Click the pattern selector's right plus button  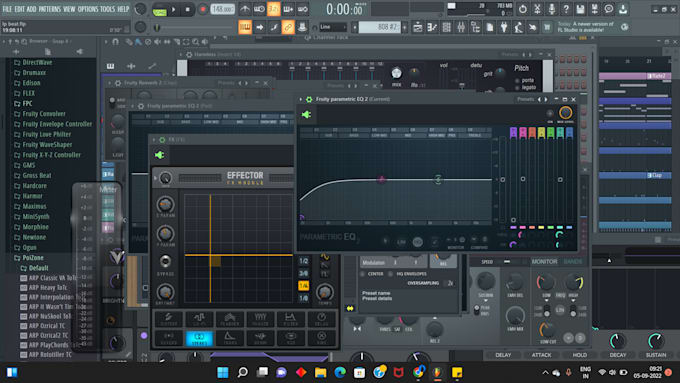[405, 27]
